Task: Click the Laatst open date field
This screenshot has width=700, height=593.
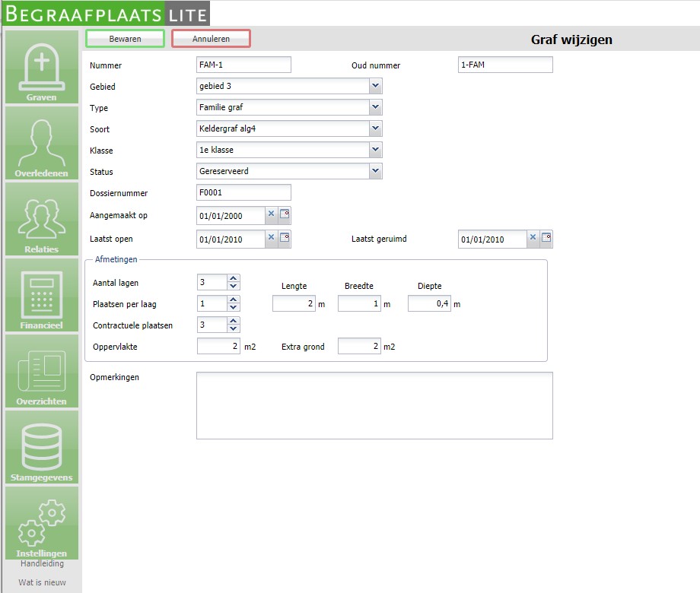Action: point(231,239)
